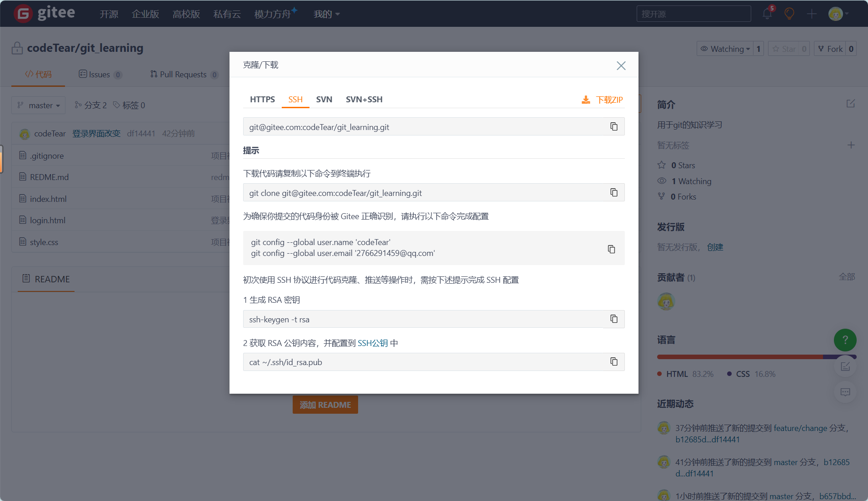The width and height of the screenshot is (868, 501).
Task: Edit the repository introduction
Action: pos(850,104)
